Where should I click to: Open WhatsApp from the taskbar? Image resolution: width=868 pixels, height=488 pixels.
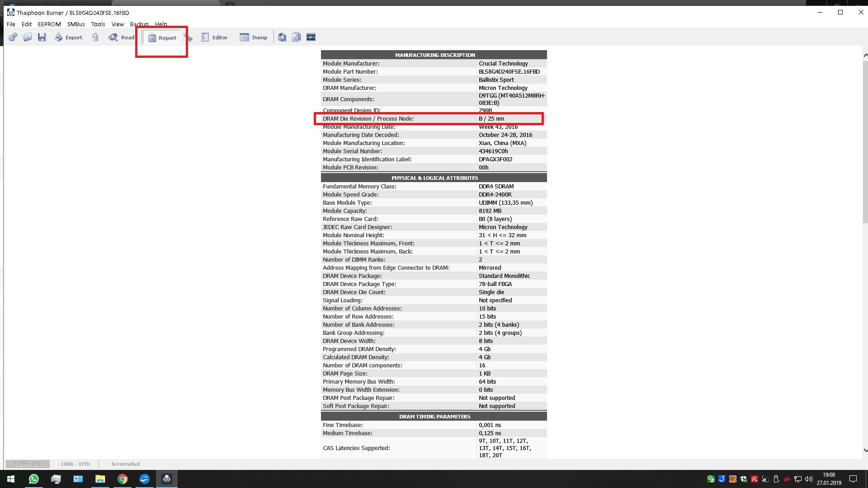[x=33, y=479]
